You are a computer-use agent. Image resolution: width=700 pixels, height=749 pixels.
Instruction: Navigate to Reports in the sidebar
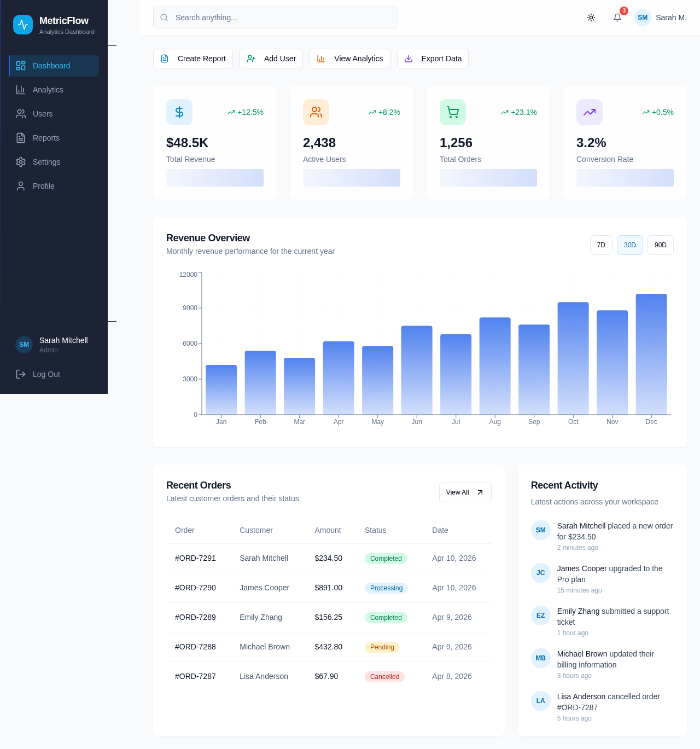click(54, 138)
